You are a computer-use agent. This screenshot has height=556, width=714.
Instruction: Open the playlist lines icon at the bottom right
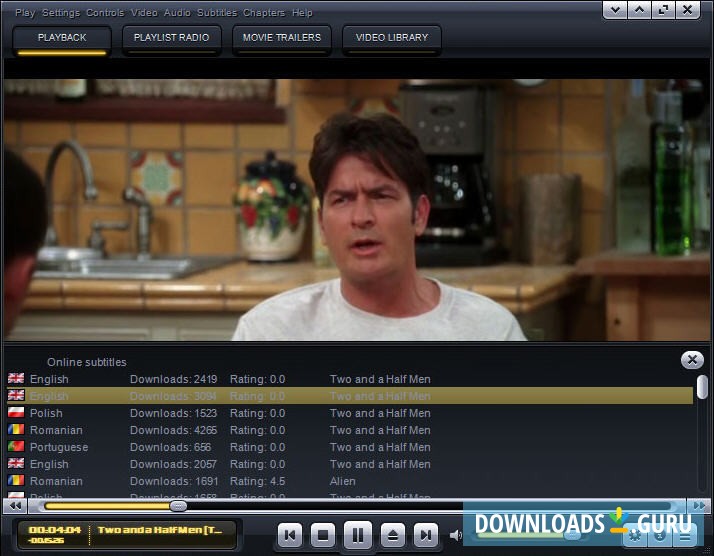(x=684, y=537)
